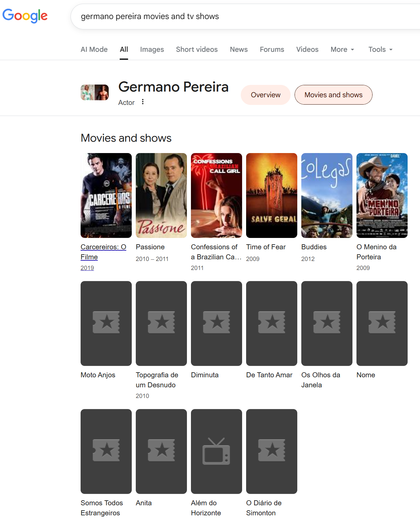
Task: Click the Moto Anjos title
Action: [x=98, y=375]
